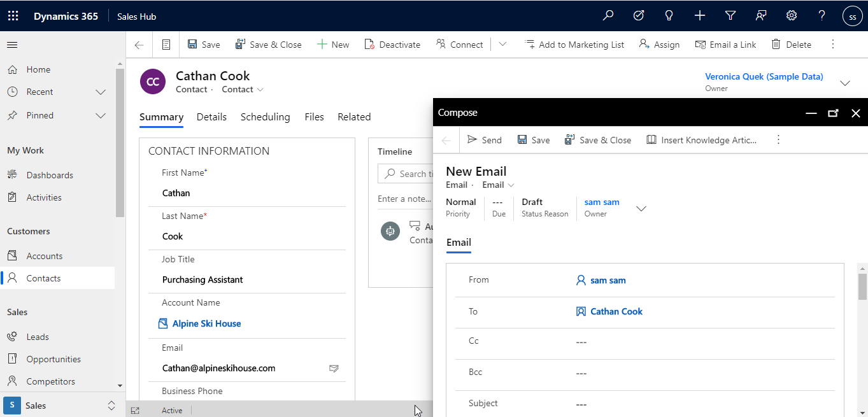Click the Job Title field
868x417 pixels.
point(247,279)
